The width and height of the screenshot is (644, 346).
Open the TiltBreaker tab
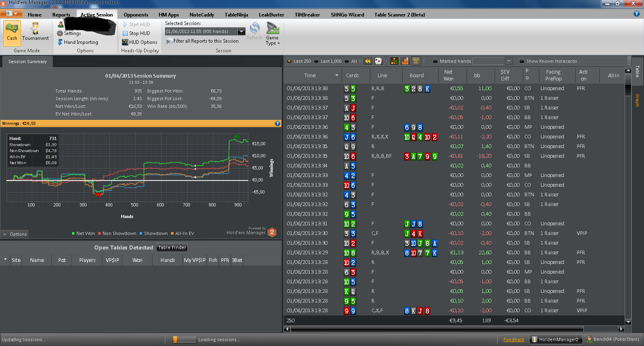[307, 15]
